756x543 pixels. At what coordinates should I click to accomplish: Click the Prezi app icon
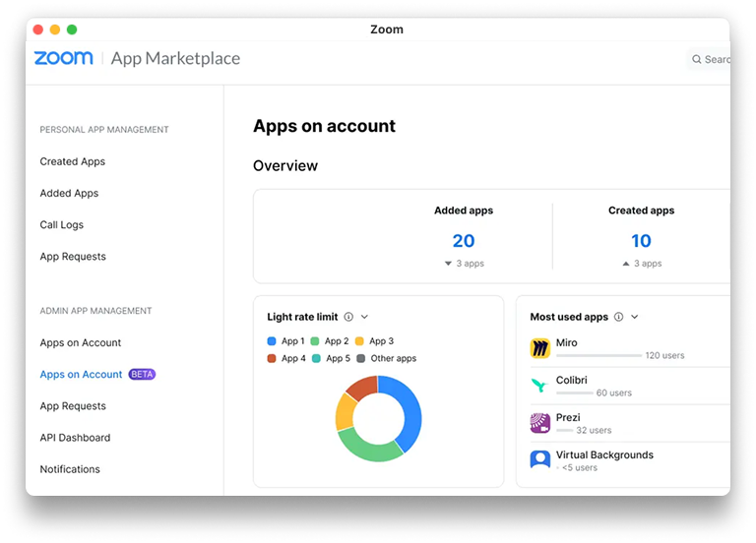(x=540, y=423)
